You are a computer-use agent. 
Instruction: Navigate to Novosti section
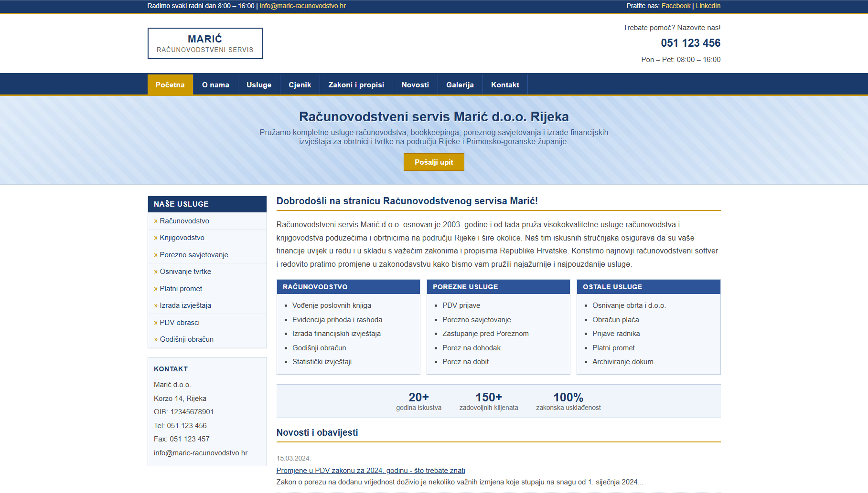(x=415, y=84)
